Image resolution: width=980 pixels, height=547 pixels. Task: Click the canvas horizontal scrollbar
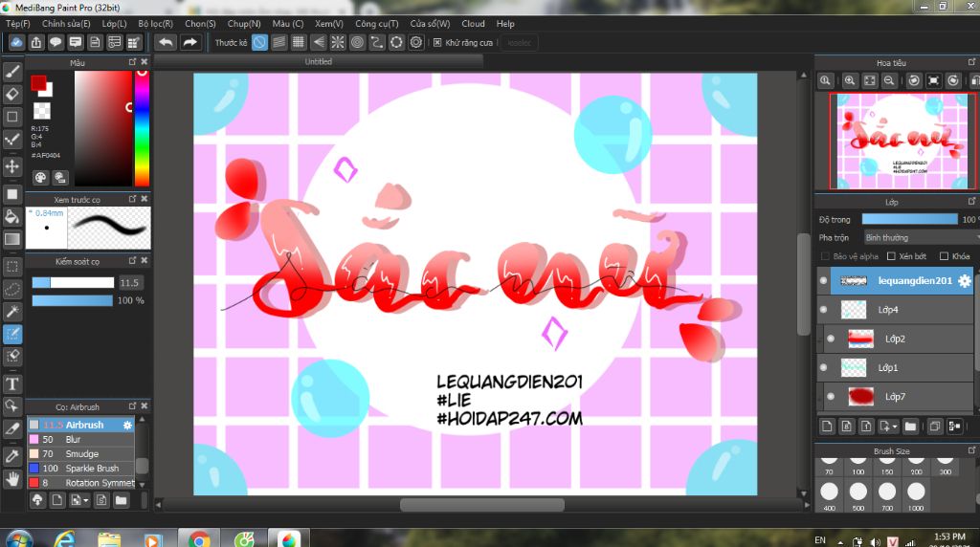[482, 505]
